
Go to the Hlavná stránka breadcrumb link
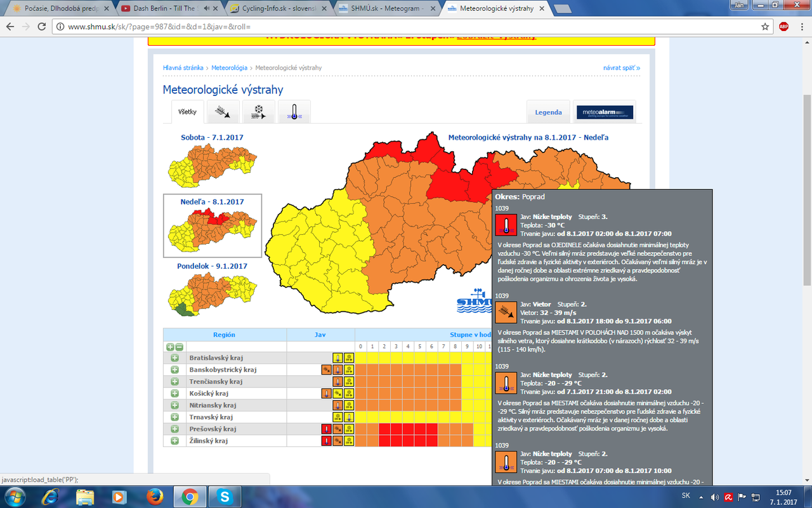point(183,67)
